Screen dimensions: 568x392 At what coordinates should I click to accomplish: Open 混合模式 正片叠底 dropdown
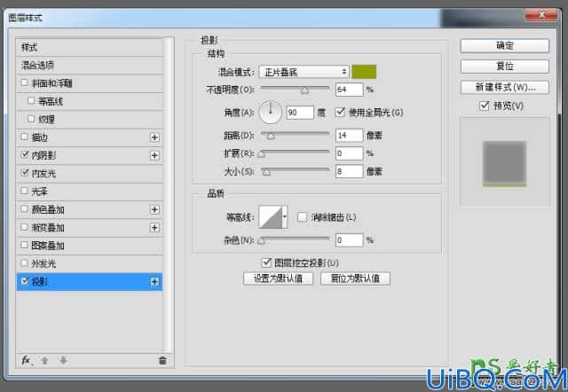[x=304, y=72]
